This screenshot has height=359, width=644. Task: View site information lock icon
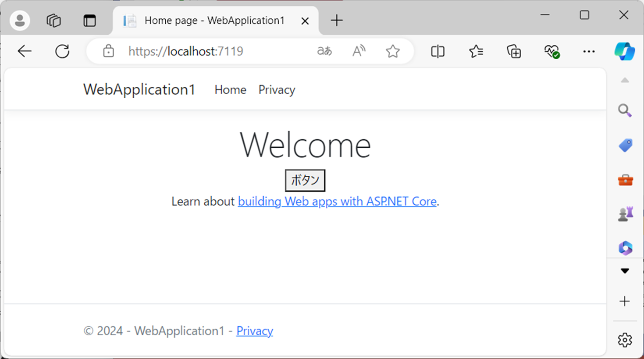(x=108, y=51)
